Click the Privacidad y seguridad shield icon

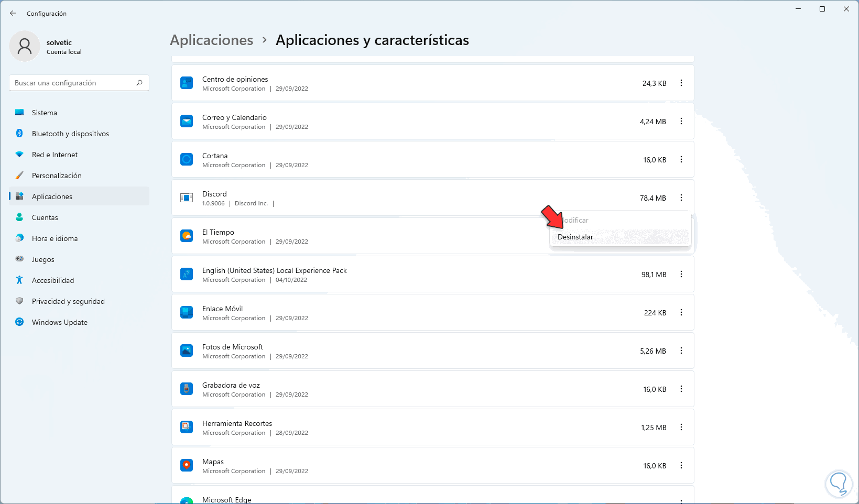tap(19, 301)
